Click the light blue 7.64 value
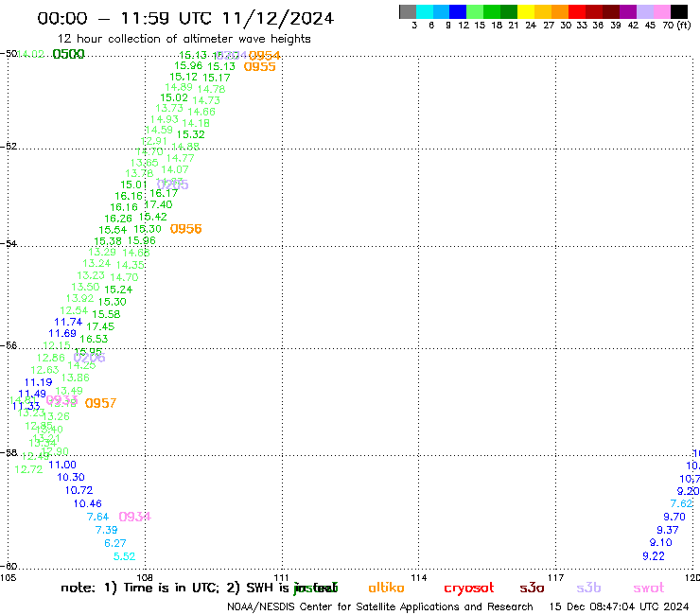This screenshot has height=615, width=700. click(x=97, y=517)
